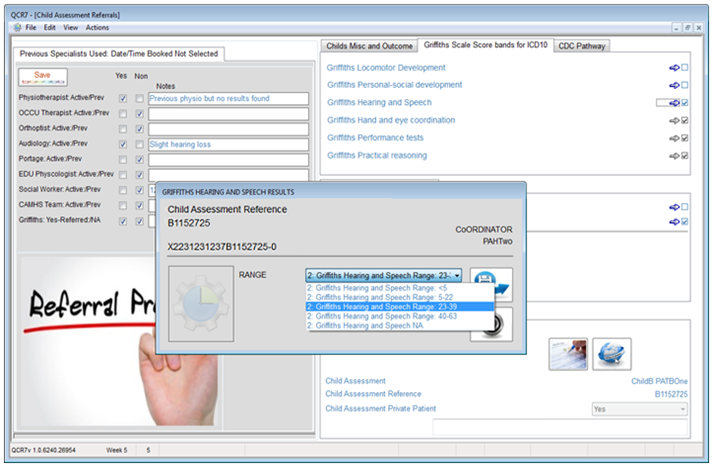
Task: Open the Child Assessment Private Patient dropdown
Action: (638, 409)
